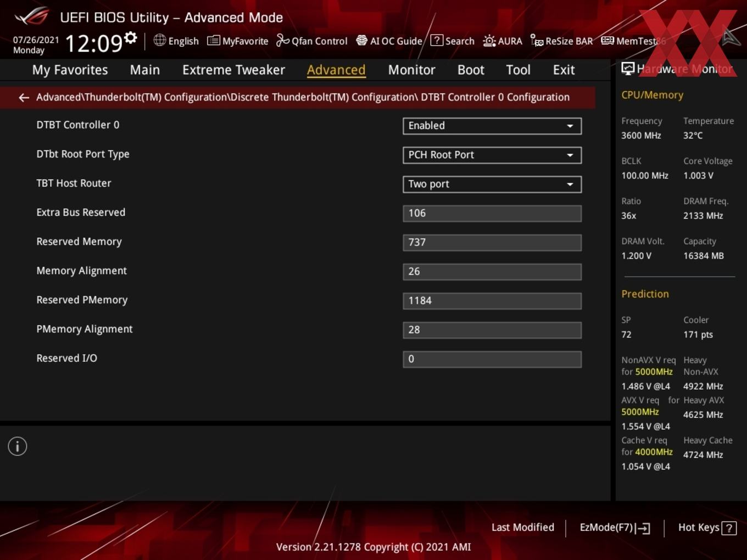
Task: Click the CPU/Memory section heading
Action: point(652,95)
